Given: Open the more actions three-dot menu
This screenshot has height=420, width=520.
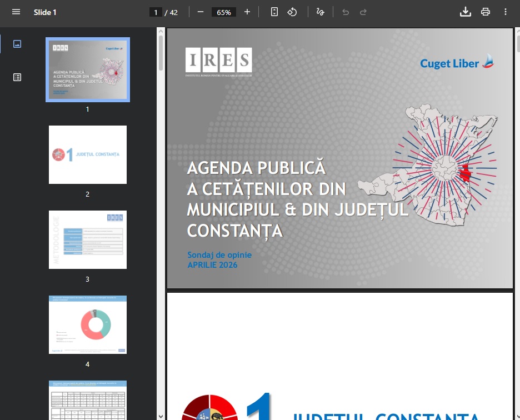Looking at the screenshot, I should (506, 12).
